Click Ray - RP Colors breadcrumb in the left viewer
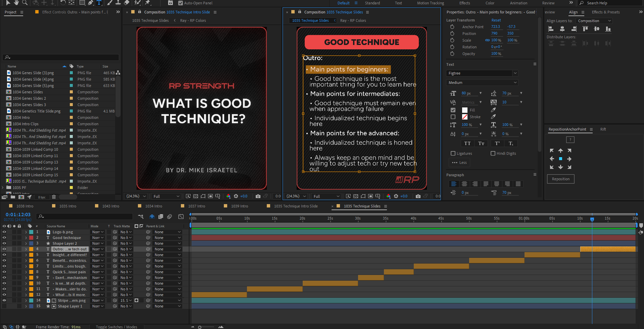This screenshot has width=644, height=329. coord(193,20)
